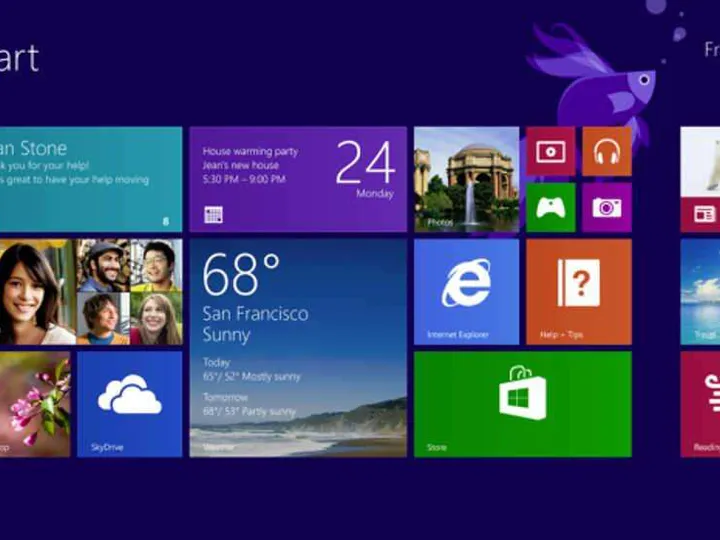Open the Photos tile
The image size is (720, 540).
coord(467,179)
